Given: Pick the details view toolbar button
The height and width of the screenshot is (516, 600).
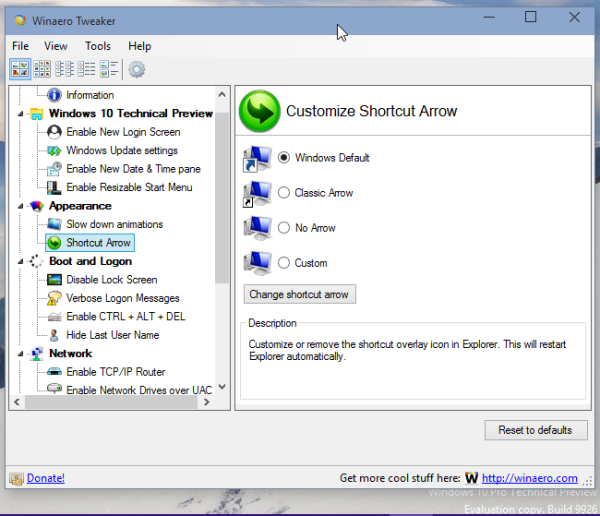Looking at the screenshot, I should tap(109, 69).
